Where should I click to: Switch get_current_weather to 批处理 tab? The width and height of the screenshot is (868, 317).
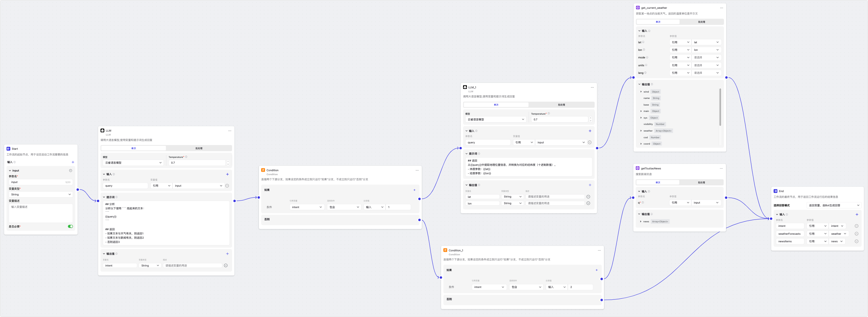(x=701, y=22)
